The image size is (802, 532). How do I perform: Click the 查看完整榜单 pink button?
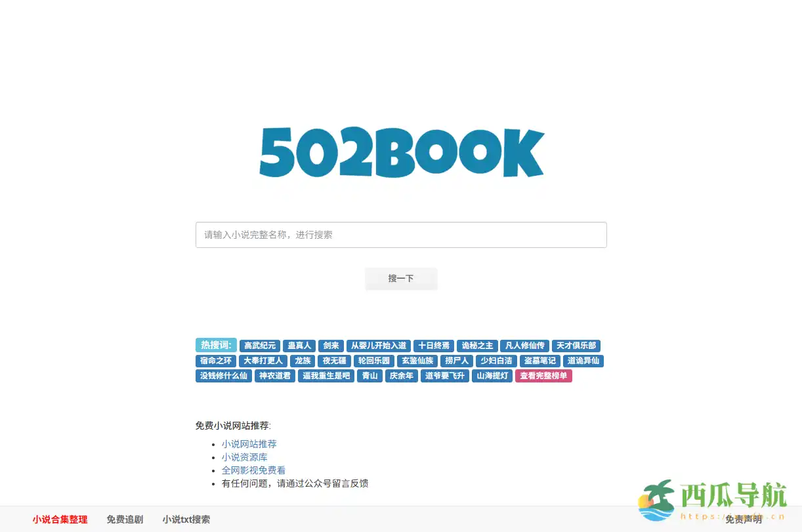point(543,376)
